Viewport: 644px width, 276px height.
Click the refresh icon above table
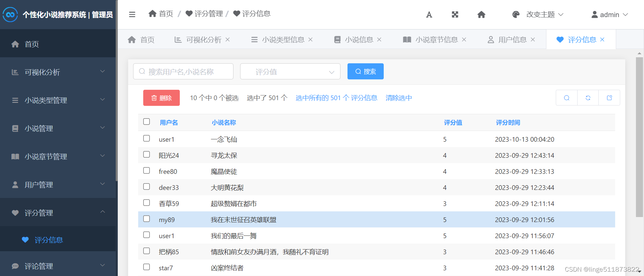pos(588,98)
